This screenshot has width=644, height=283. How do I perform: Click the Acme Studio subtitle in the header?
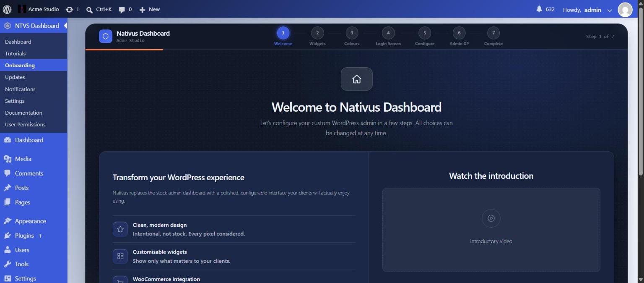coord(130,41)
